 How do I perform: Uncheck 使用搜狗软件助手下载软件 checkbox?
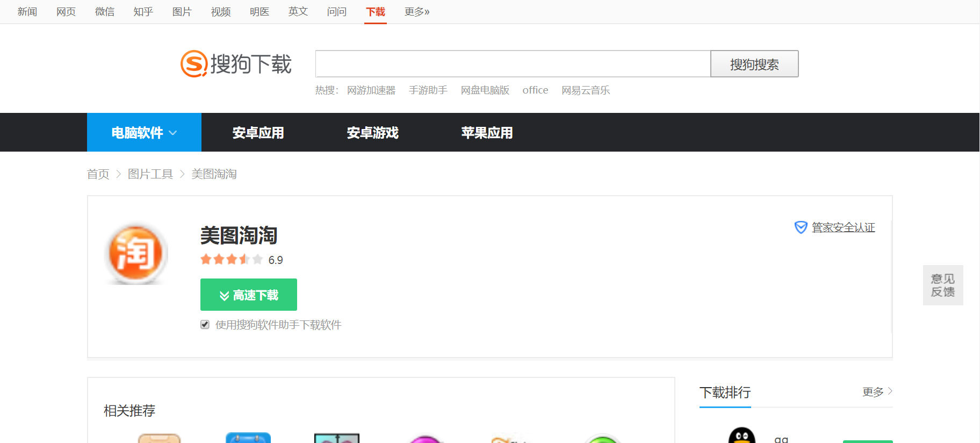(x=205, y=324)
